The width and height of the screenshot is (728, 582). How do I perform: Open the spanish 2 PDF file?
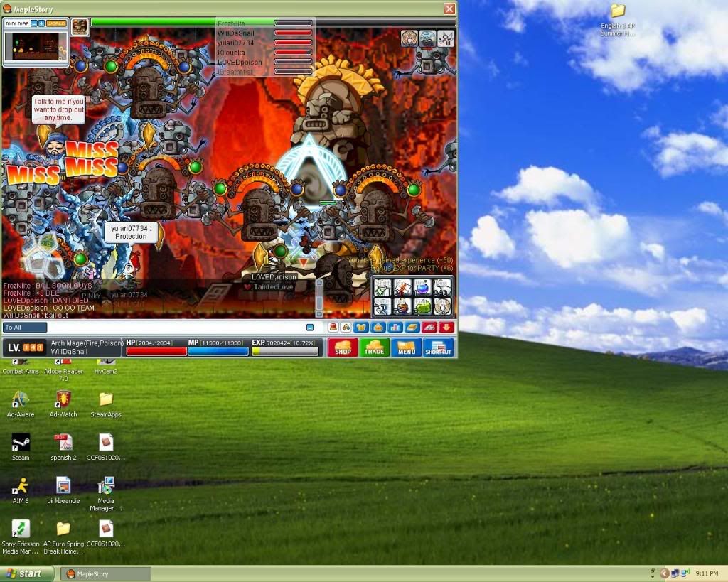[63, 448]
